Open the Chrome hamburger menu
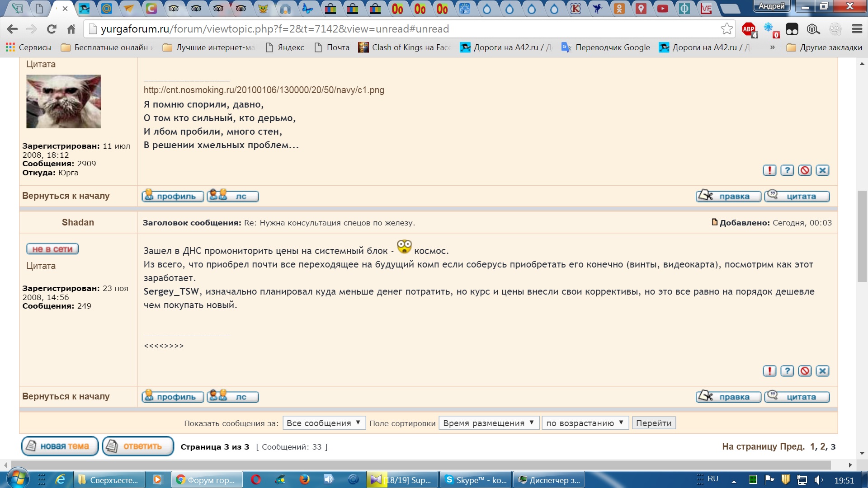The width and height of the screenshot is (868, 488). coord(857,29)
